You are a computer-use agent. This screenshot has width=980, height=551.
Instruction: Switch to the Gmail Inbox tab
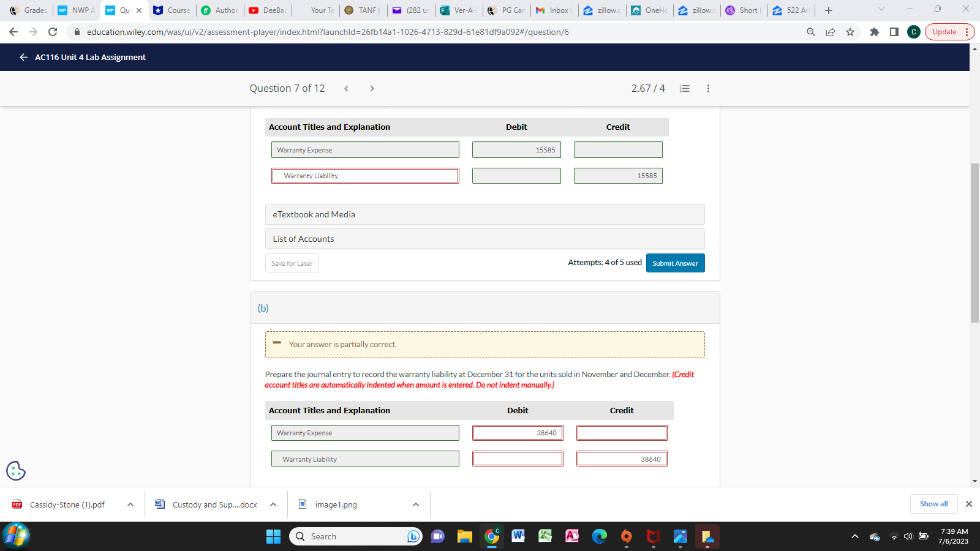[554, 10]
